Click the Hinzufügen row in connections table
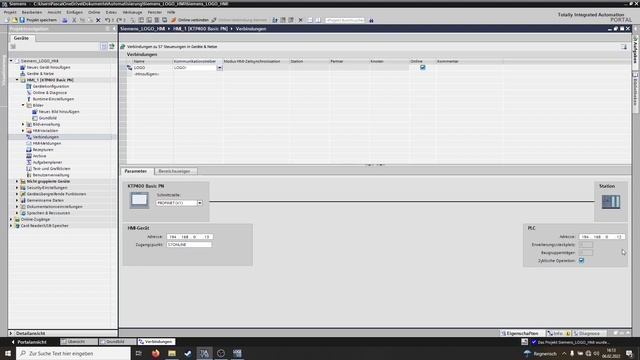The width and height of the screenshot is (640, 360). click(146, 74)
